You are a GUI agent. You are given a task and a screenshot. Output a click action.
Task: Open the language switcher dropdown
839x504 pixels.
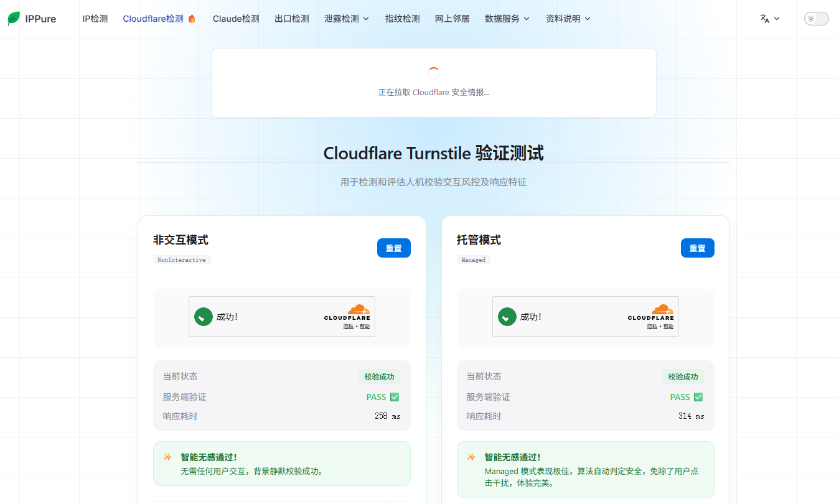770,19
